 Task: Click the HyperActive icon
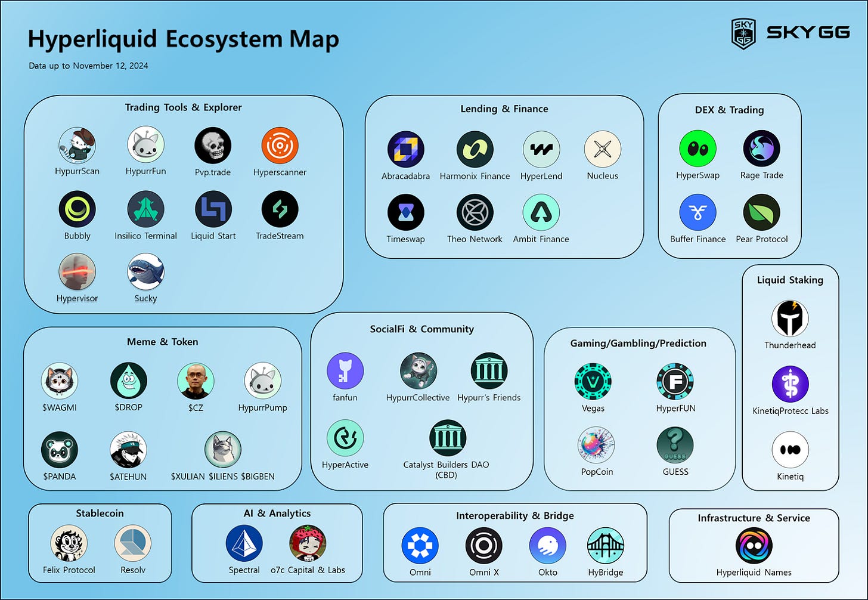345,438
